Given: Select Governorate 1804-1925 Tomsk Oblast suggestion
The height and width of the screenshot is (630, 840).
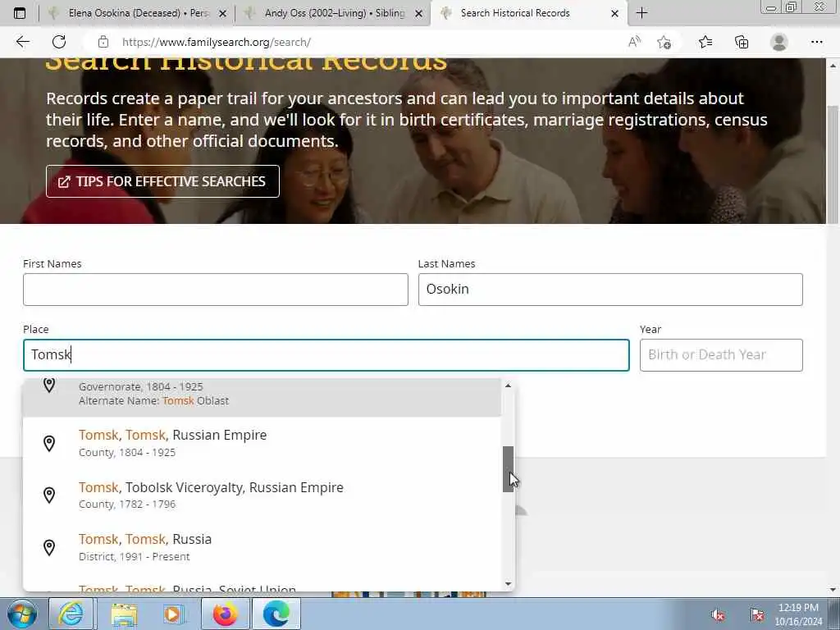Looking at the screenshot, I should click(x=262, y=397).
